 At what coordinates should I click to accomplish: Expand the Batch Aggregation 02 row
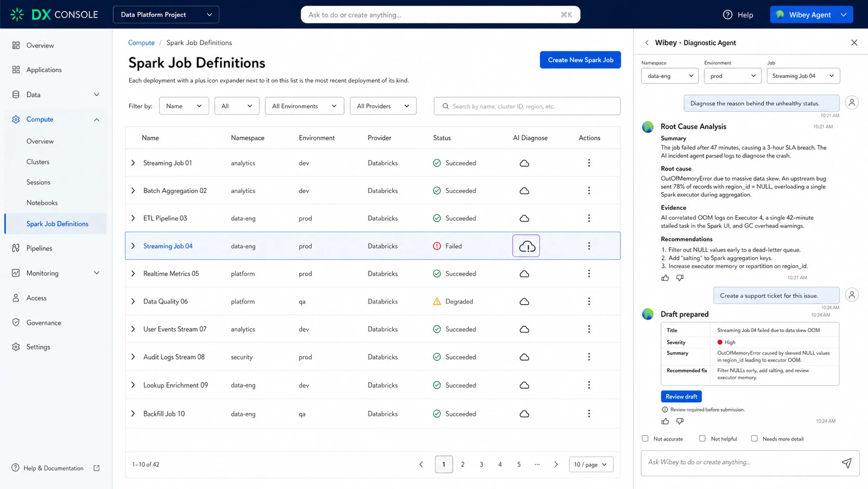[133, 191]
